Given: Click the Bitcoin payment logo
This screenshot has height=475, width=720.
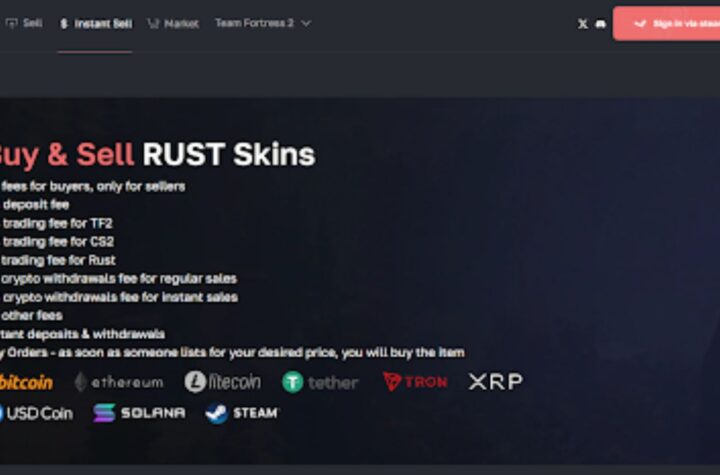Looking at the screenshot, I should (26, 382).
